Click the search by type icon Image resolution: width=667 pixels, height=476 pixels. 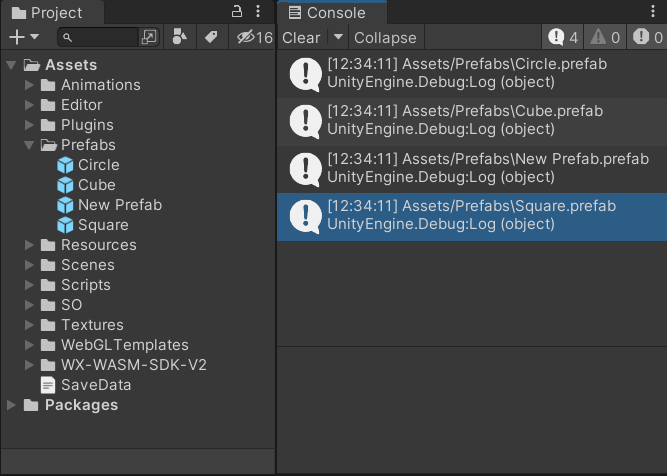point(179,37)
